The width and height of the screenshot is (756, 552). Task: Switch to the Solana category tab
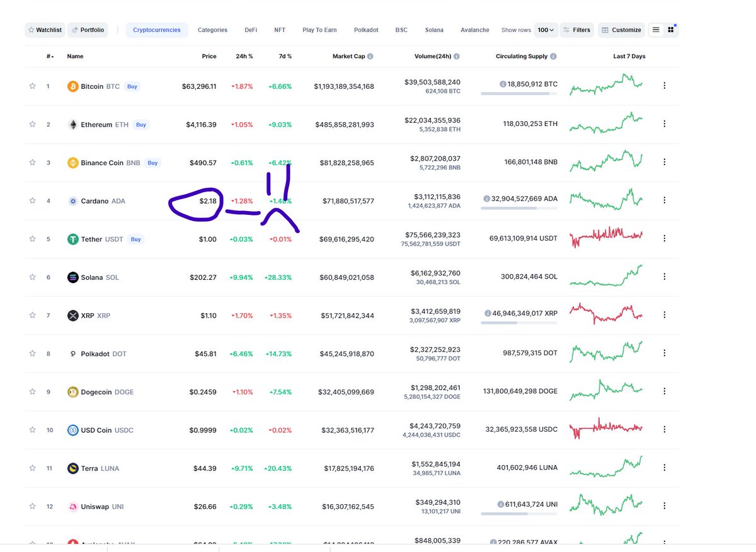434,30
